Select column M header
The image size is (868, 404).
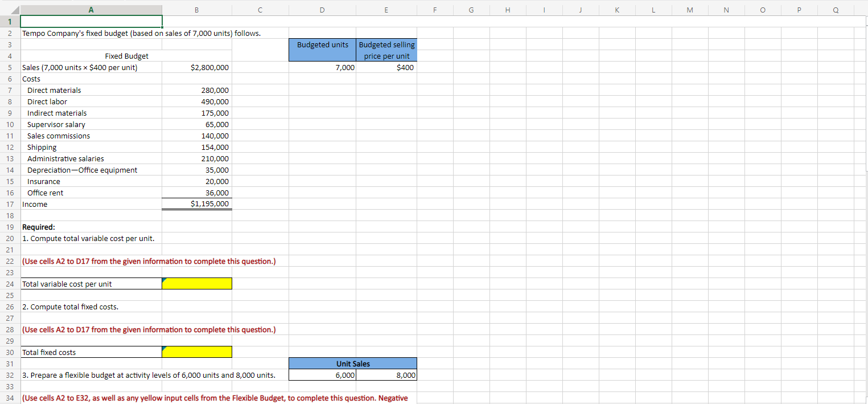coord(690,9)
